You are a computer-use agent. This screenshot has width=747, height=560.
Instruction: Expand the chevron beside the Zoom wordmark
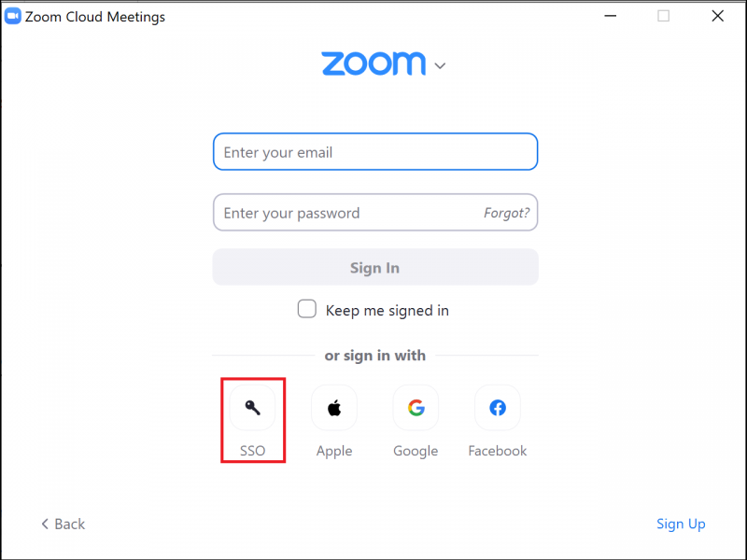439,65
